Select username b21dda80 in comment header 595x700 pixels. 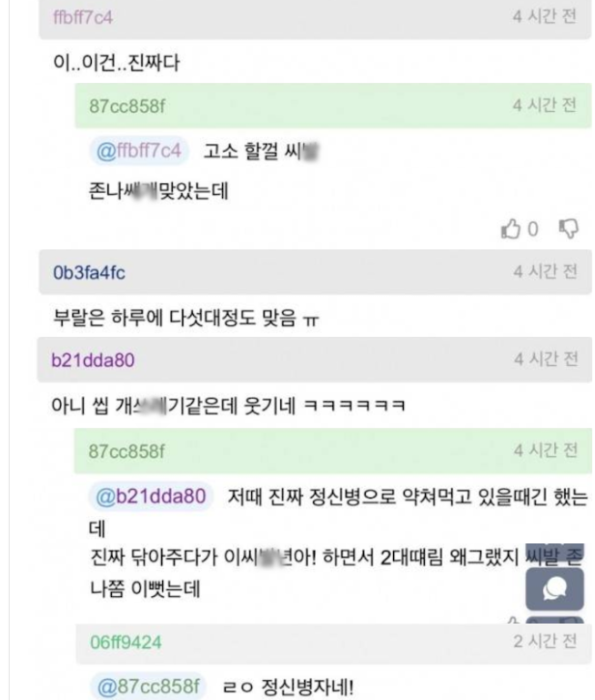click(x=93, y=360)
